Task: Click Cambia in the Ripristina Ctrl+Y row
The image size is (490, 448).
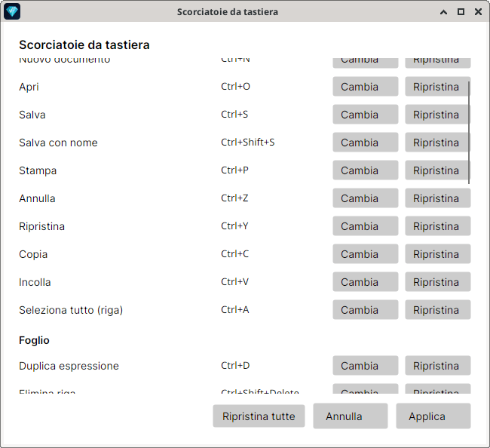Action: [366, 226]
